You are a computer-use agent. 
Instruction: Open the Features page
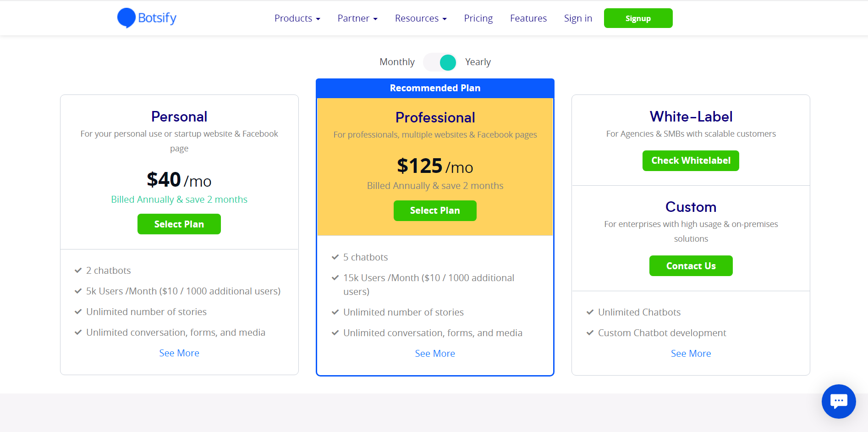coord(528,18)
